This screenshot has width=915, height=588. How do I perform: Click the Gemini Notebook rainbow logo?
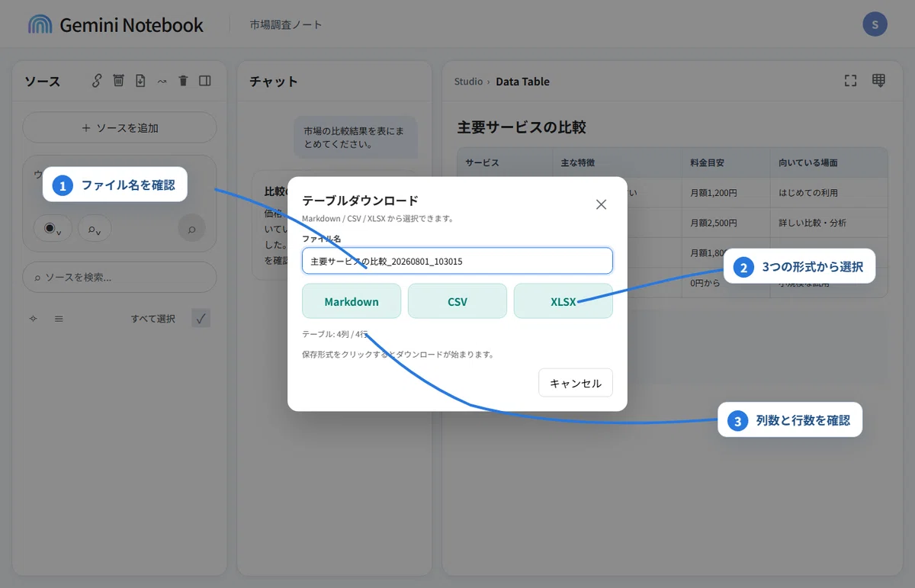tap(40, 24)
